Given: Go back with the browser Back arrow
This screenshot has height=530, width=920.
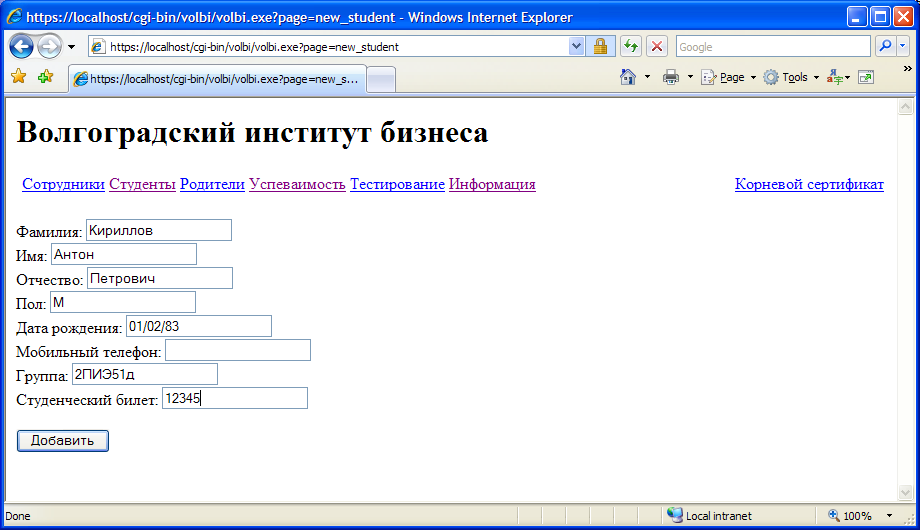Looking at the screenshot, I should 22,46.
